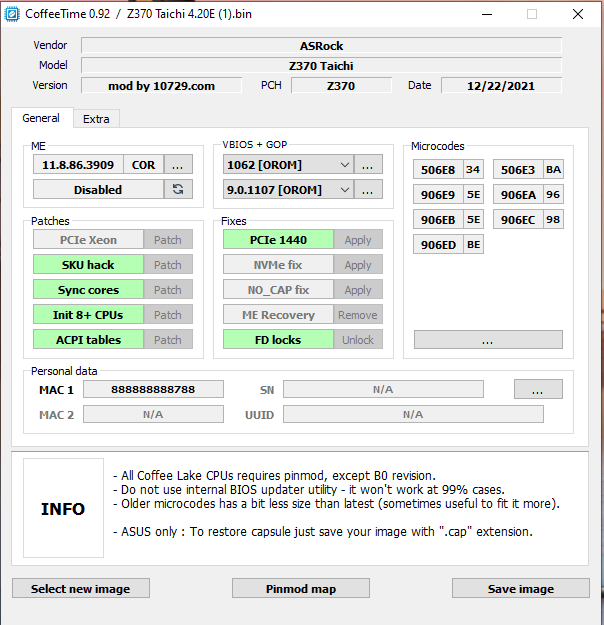Click Remove button for ME Recovery
This screenshot has height=625, width=604.
point(358,314)
